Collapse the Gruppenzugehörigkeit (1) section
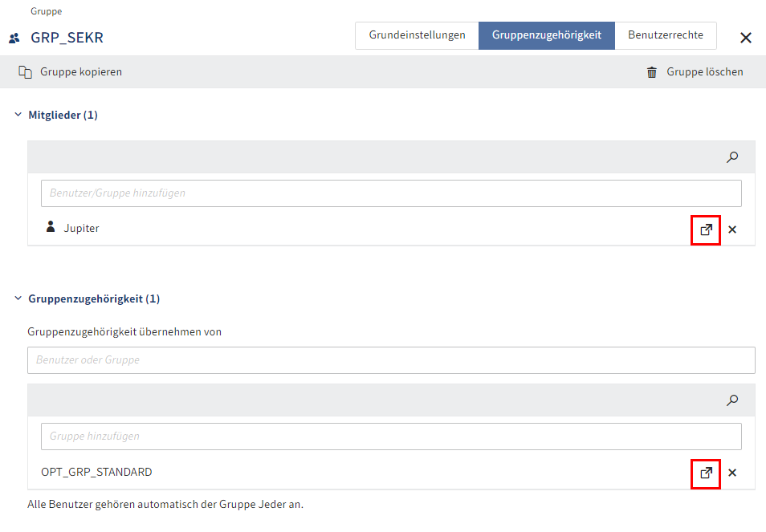The width and height of the screenshot is (766, 532). (x=18, y=298)
